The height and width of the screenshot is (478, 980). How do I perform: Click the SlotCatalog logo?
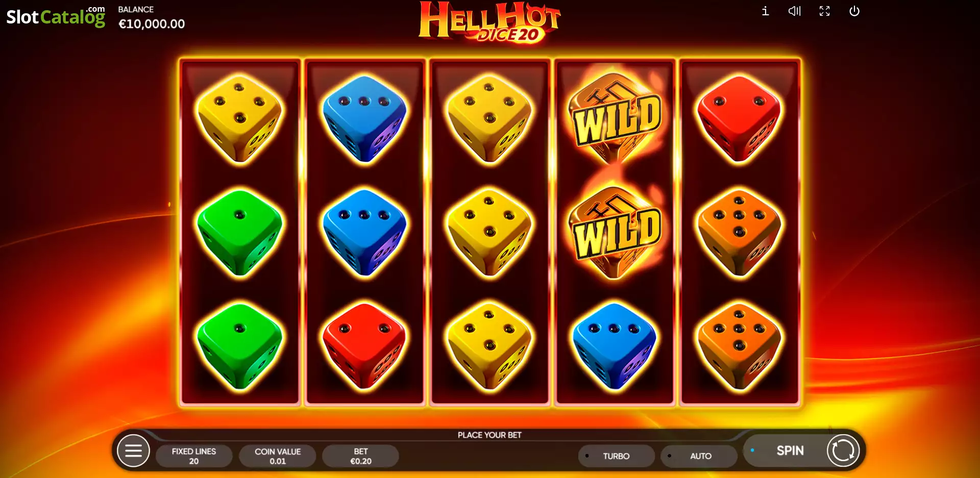click(56, 16)
